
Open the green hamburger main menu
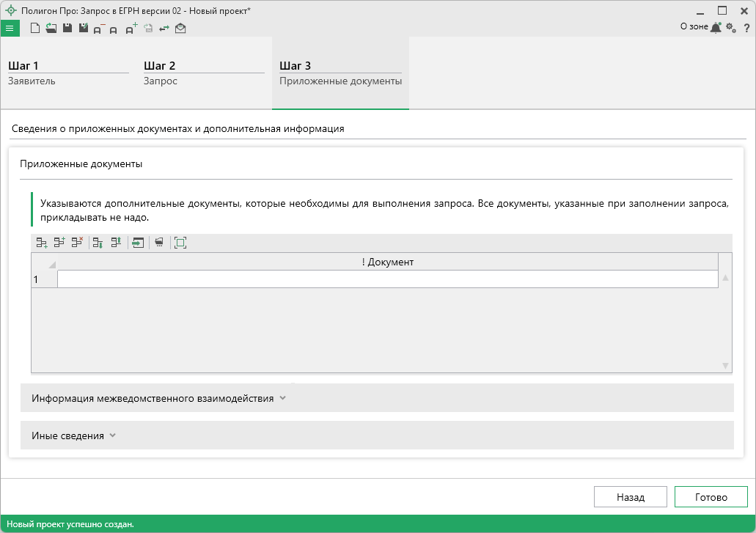pos(10,29)
